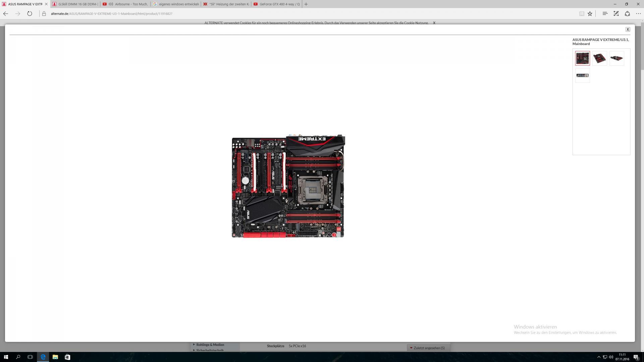
Task: Open a new browser tab
Action: tap(306, 4)
